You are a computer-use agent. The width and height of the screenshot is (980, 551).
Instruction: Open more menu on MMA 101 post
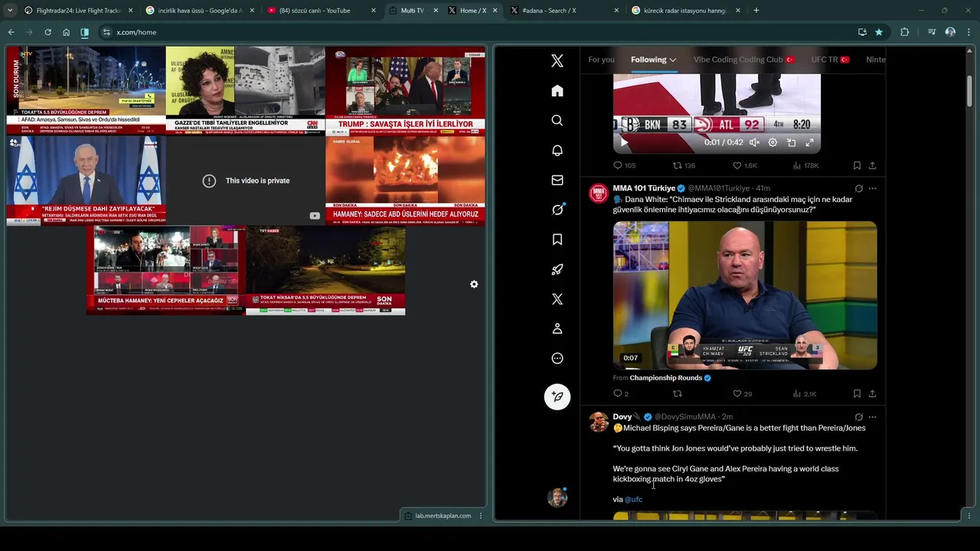(872, 188)
